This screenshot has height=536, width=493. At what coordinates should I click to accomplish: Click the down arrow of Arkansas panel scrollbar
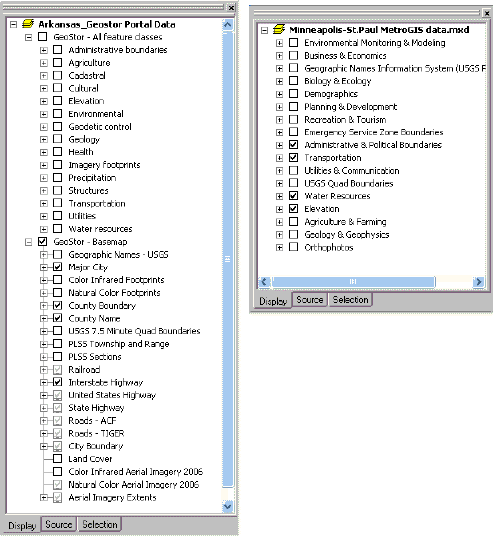[x=227, y=506]
